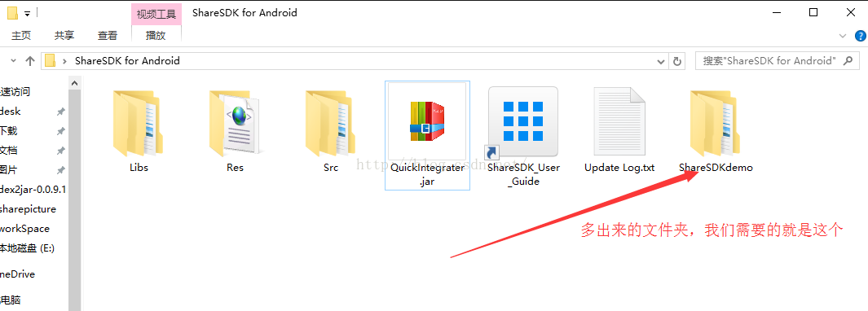
Task: Select workSpace in navigation pane
Action: coord(25,229)
